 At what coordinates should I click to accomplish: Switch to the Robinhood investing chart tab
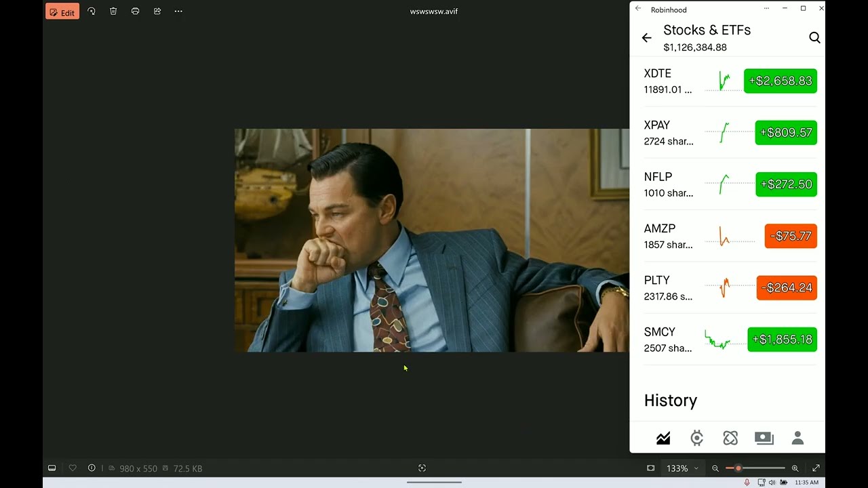663,439
